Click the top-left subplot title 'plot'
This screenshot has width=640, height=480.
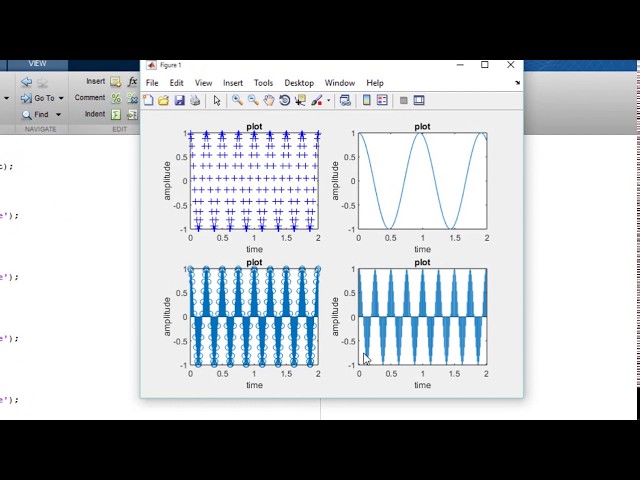(254, 127)
